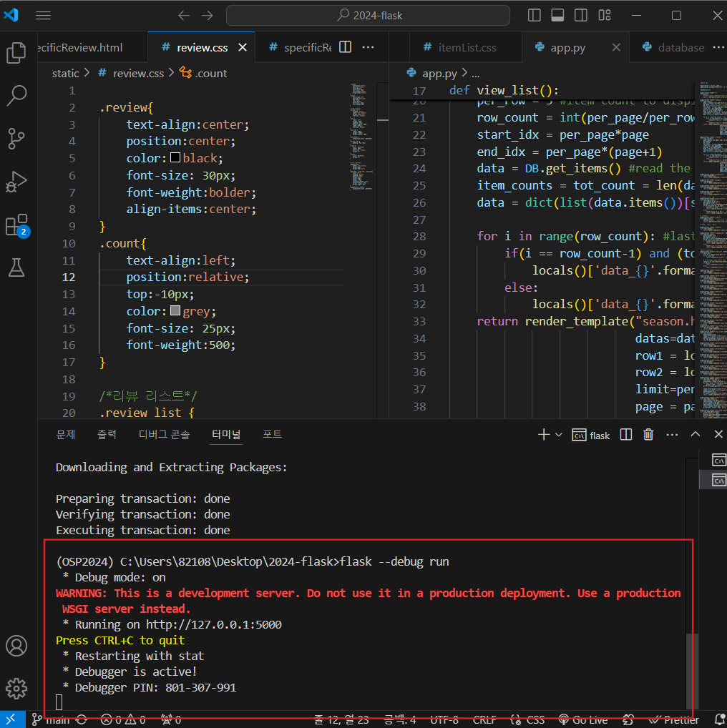
Task: Open errors and warnings count in status bar
Action: (123, 719)
